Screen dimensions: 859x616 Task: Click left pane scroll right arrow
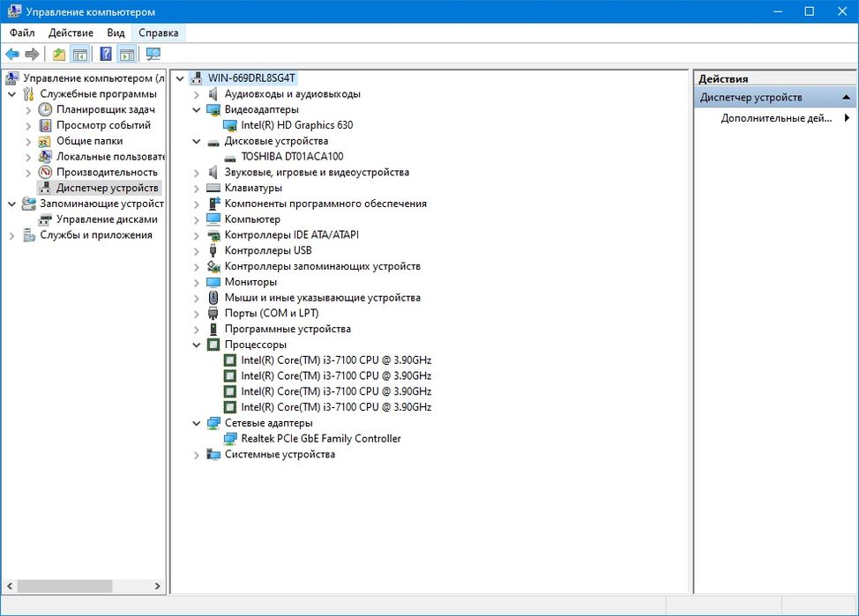(x=158, y=586)
